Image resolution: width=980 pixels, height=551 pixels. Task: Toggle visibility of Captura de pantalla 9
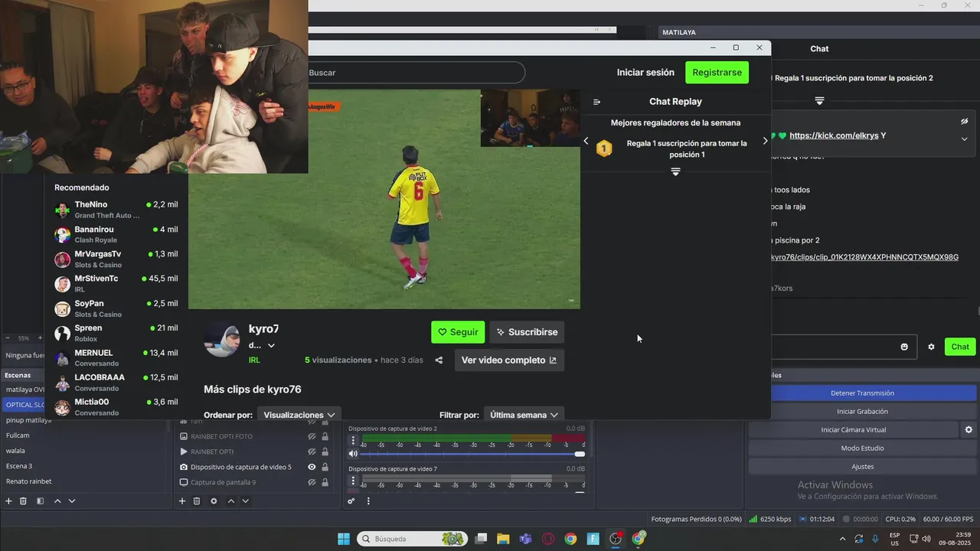coord(312,482)
